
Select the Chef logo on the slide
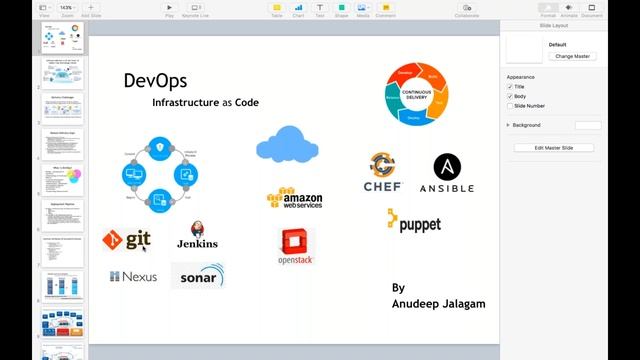383,172
